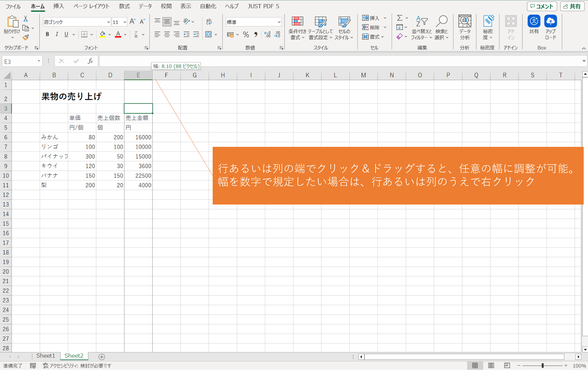The width and height of the screenshot is (588, 370).
Task: Open the Insert (挿入) ribbon tab
Action: click(x=58, y=6)
